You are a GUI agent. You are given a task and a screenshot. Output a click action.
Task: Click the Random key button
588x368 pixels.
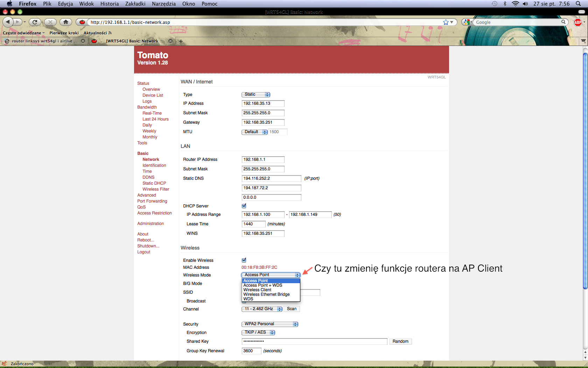pyautogui.click(x=400, y=341)
